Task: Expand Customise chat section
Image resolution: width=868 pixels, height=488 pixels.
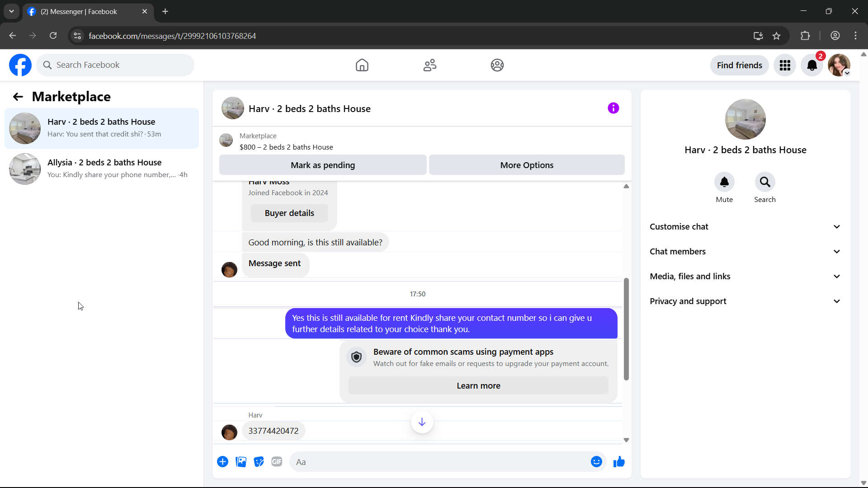Action: 745,227
